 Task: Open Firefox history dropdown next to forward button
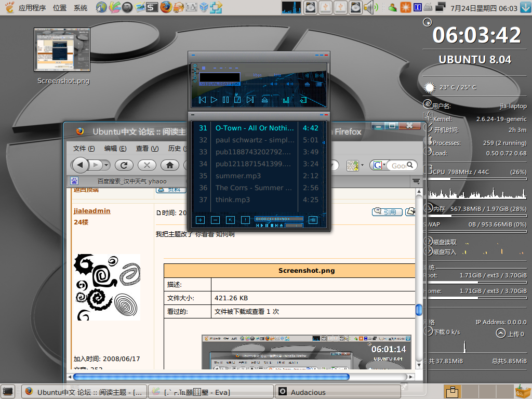coord(107,165)
